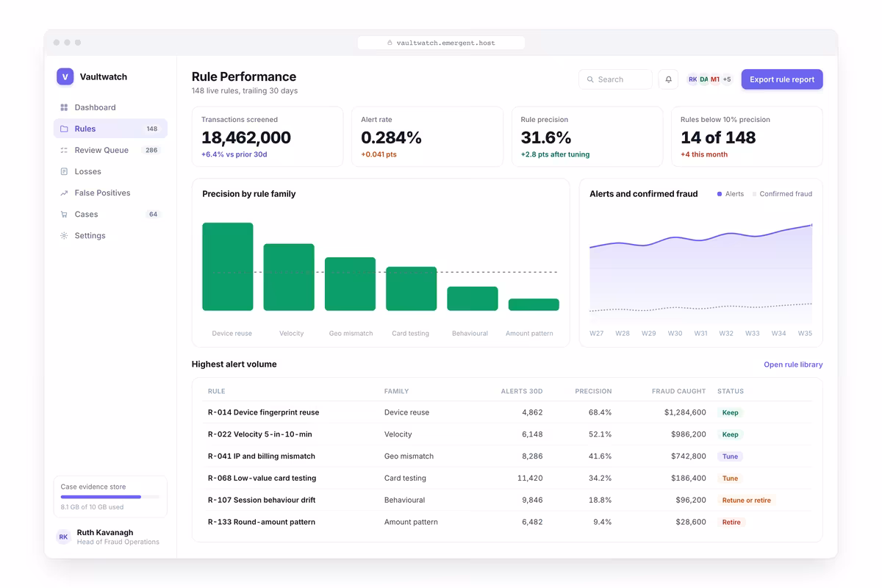882x588 pixels.
Task: Open Settings in the sidebar
Action: pos(110,235)
